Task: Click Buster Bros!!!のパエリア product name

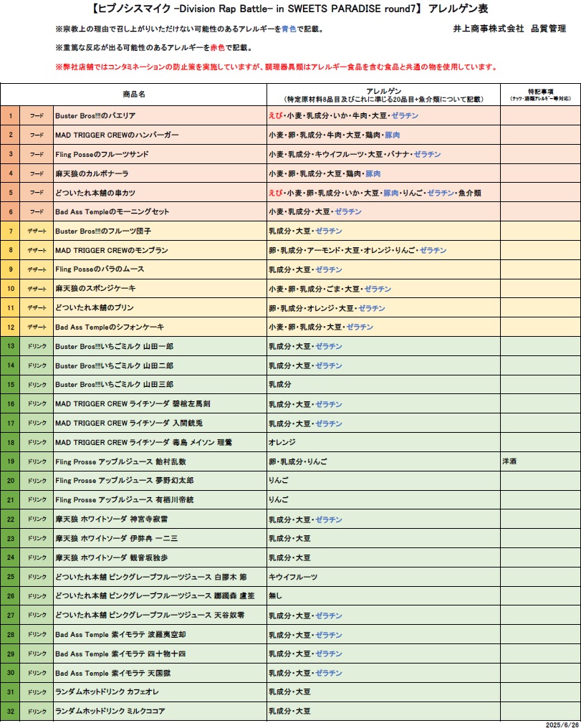Action: click(95, 115)
